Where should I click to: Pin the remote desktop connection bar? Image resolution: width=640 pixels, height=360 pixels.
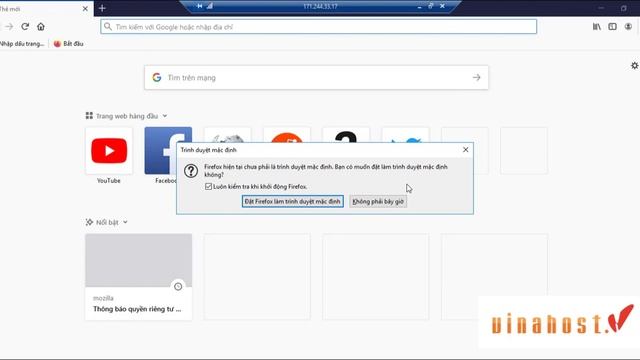point(200,6)
